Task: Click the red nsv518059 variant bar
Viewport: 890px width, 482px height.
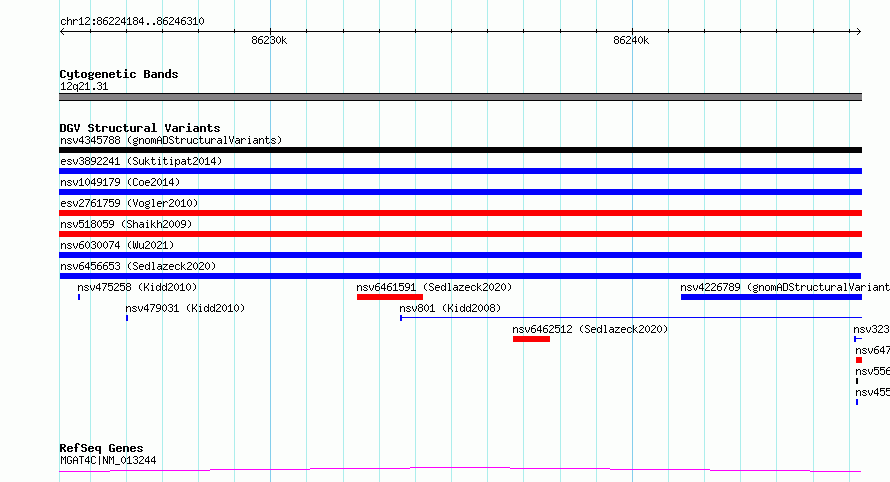Action: (460, 234)
